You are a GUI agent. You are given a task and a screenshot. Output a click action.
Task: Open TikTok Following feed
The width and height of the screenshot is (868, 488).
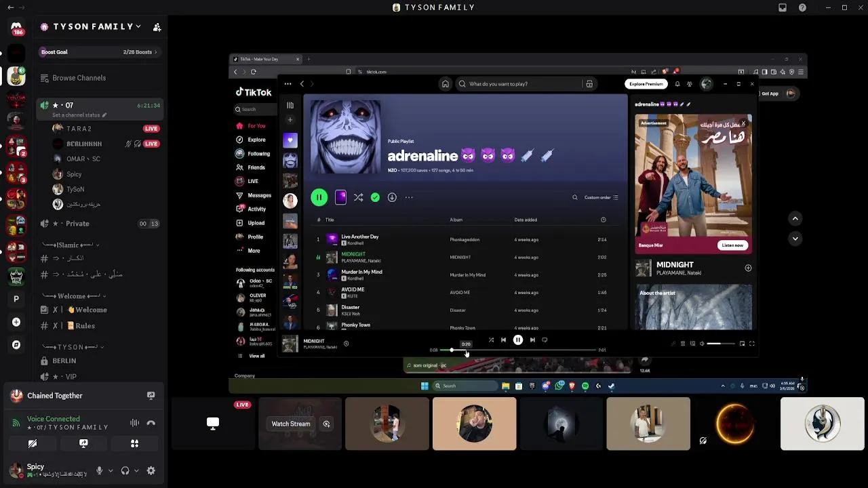[253, 154]
